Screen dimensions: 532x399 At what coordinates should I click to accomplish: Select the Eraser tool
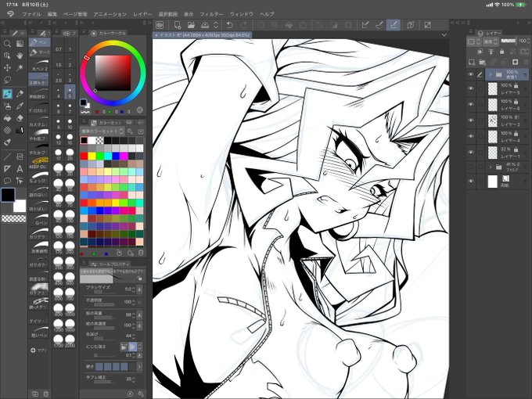point(20,118)
